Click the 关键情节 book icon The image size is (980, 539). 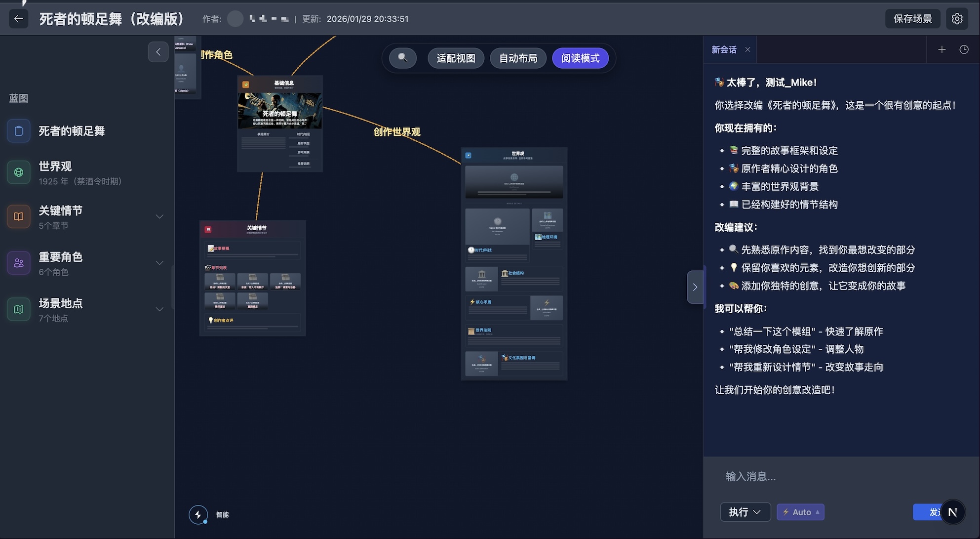pos(18,216)
